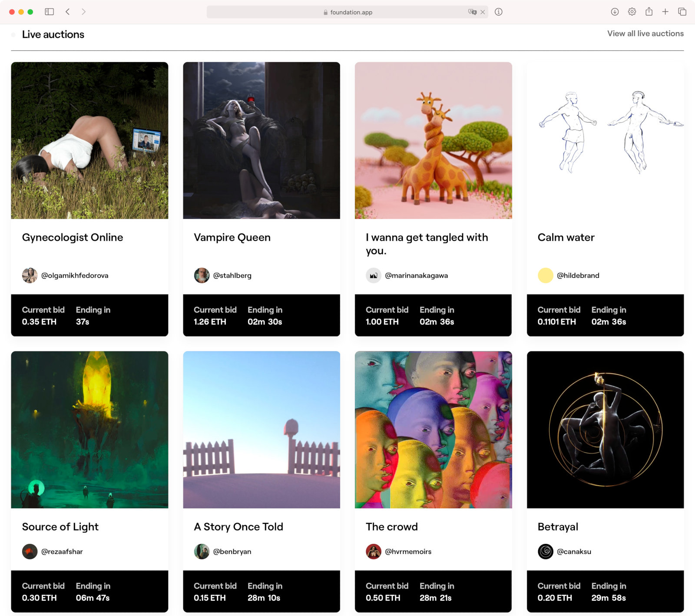Click the 06m 47s ending countdown
The image size is (695, 616).
coord(93,598)
